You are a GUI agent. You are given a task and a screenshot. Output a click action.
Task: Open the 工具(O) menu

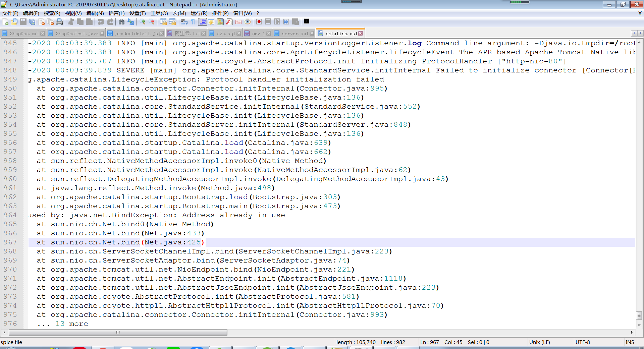click(x=159, y=13)
